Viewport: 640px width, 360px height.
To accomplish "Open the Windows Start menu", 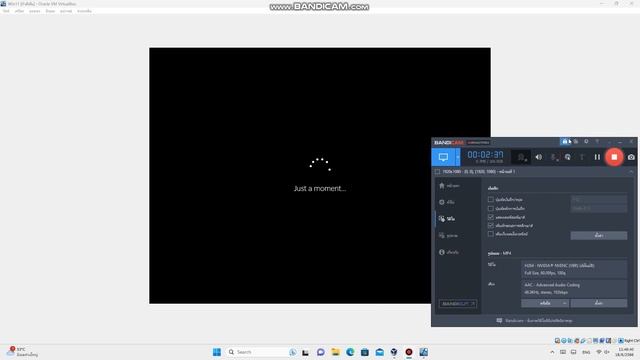I will coord(217,352).
